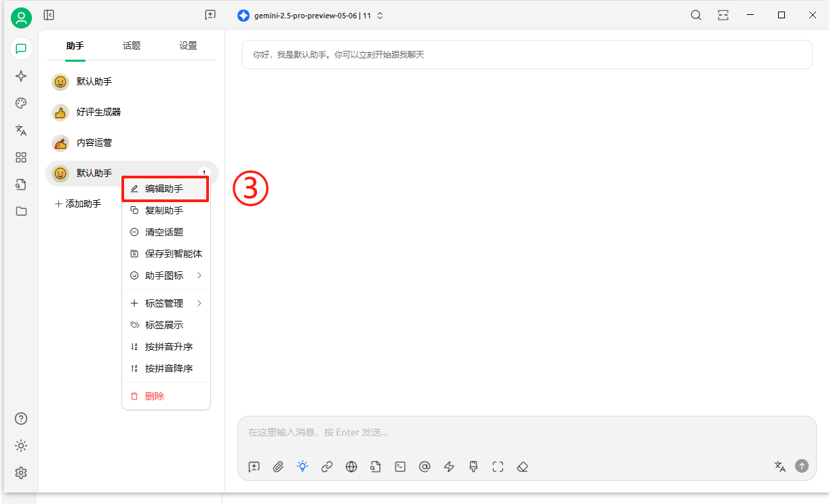Click the @ mention models icon
This screenshot has height=504, width=829.
425,467
